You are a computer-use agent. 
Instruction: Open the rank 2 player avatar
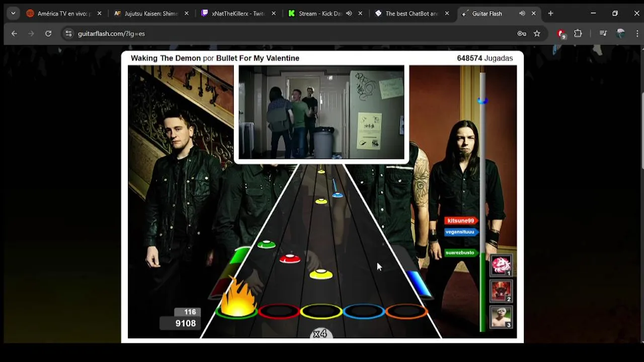tap(501, 291)
